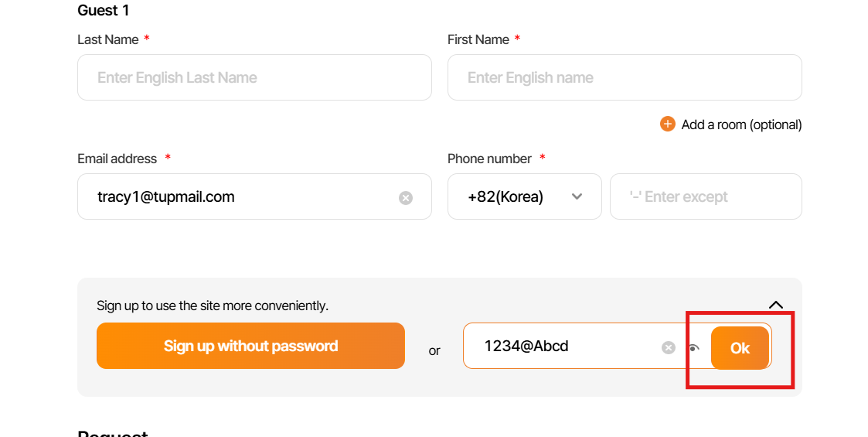
Task: Click into the Email address field
Action: [240, 196]
